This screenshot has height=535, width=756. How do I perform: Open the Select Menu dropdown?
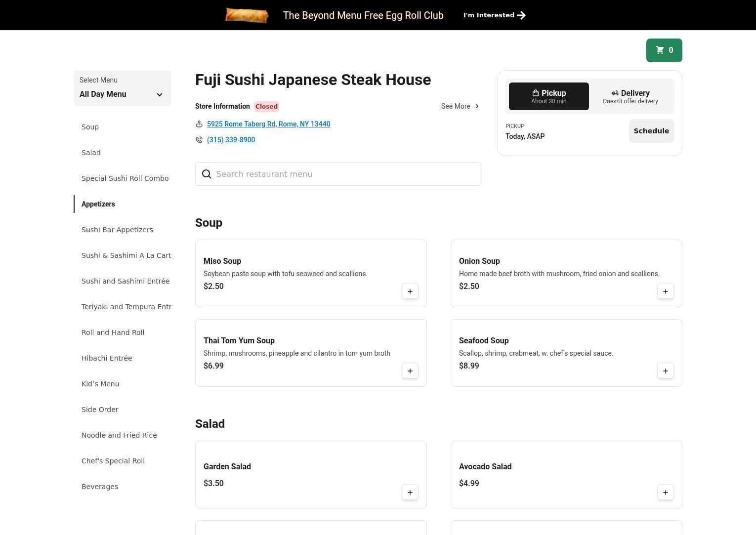pos(122,88)
